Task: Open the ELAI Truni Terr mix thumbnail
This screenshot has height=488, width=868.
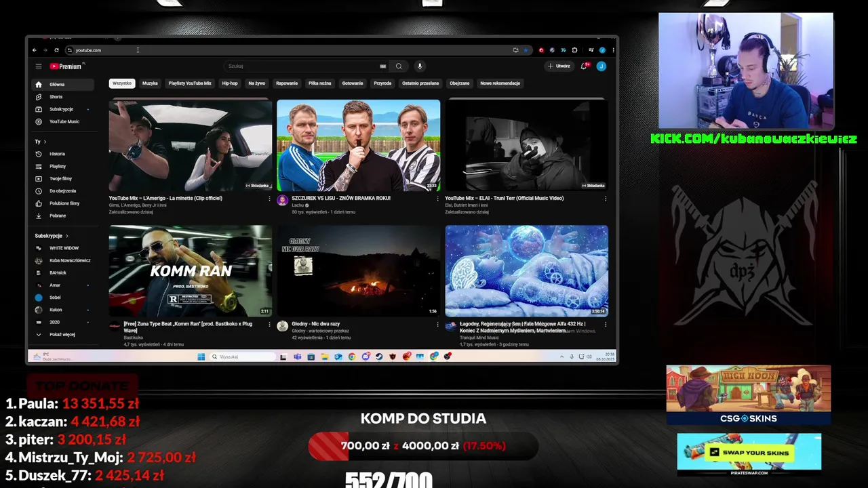Action: (526, 146)
